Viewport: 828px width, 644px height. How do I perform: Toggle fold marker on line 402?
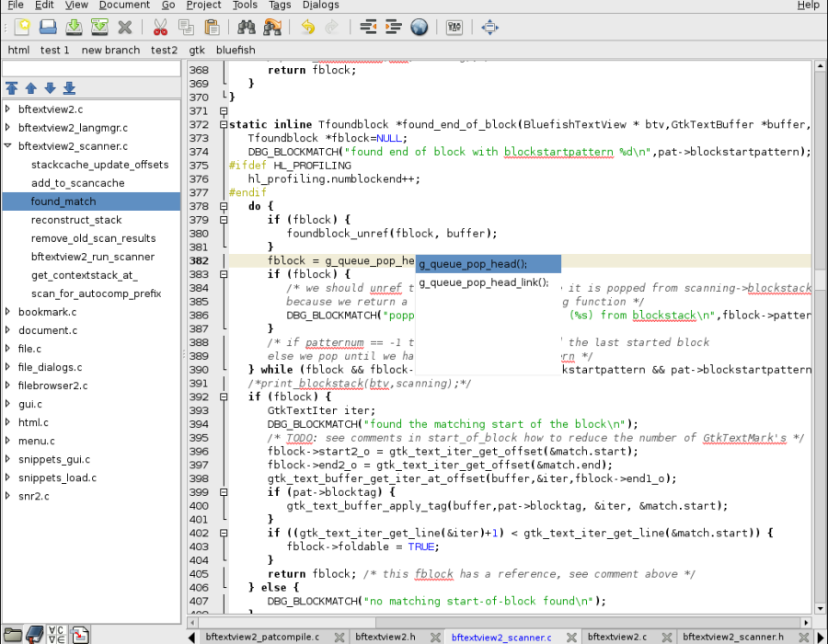tap(224, 534)
